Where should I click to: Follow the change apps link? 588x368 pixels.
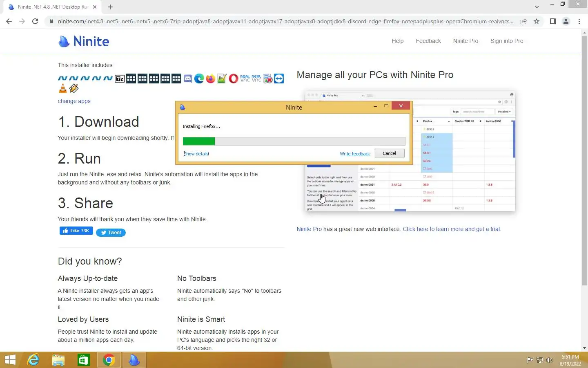point(74,101)
